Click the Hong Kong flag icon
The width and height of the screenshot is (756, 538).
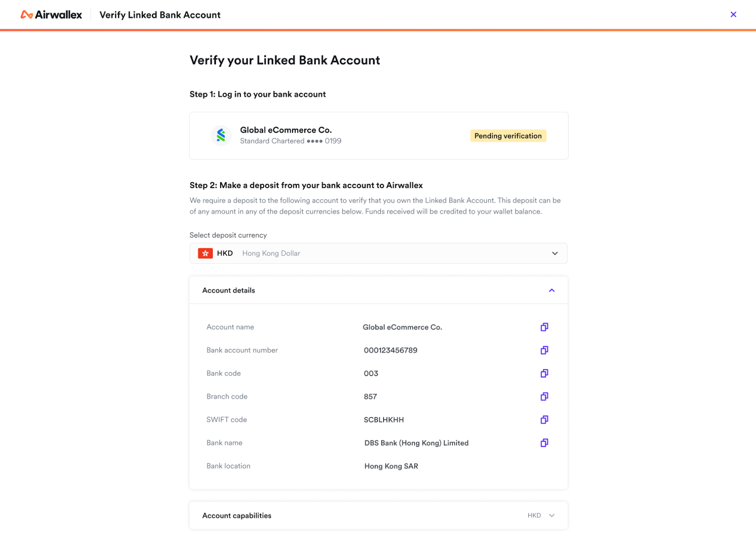(205, 253)
